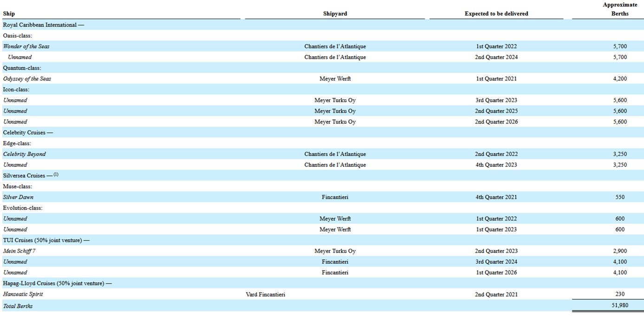Select the 4th Quarter 2021 delivery date
Image resolution: width=644 pixels, height=317 pixels.
click(x=496, y=197)
